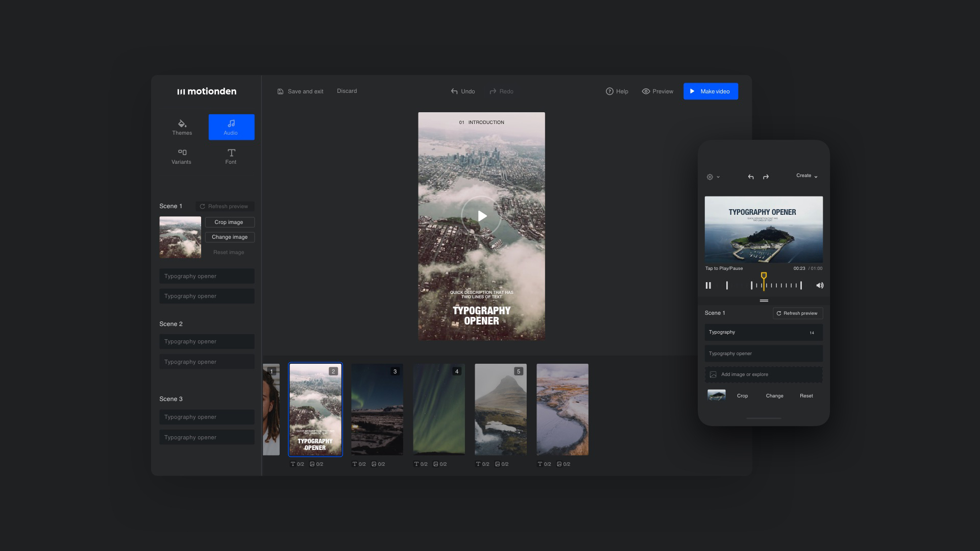This screenshot has height=551, width=980.
Task: Click the mobile undo arrow icon
Action: pyautogui.click(x=751, y=177)
